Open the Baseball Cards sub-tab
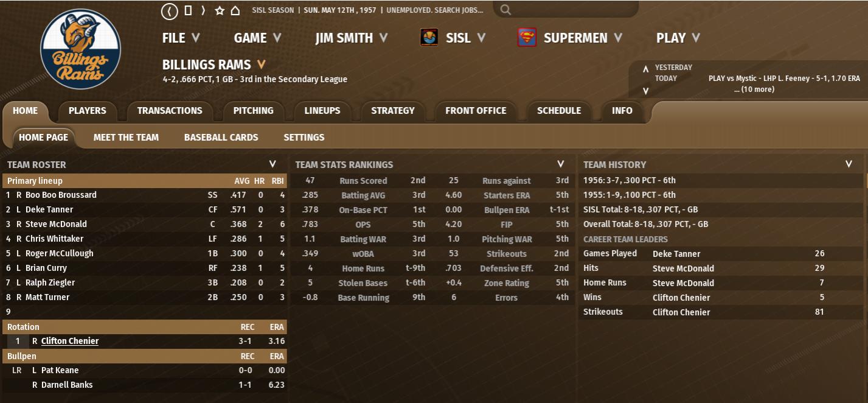The image size is (868, 403). pyautogui.click(x=221, y=138)
